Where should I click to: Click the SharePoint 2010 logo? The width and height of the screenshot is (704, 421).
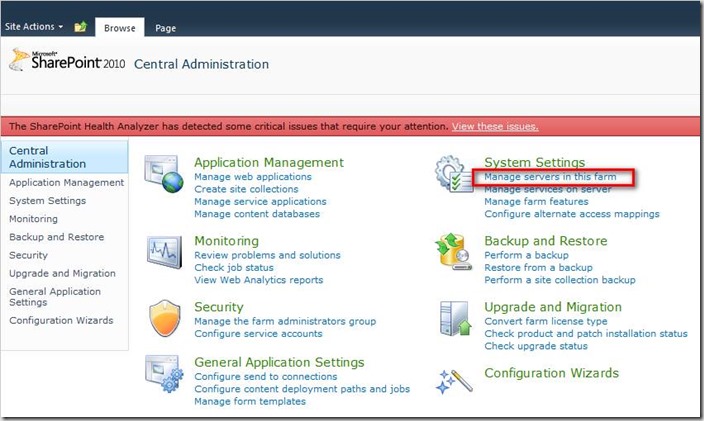[x=67, y=60]
